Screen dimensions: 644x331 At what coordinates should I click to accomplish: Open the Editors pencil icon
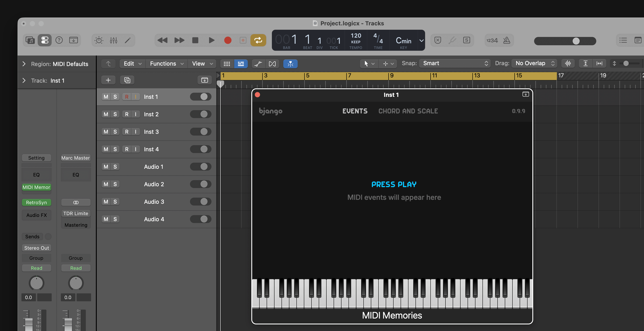[x=128, y=40]
